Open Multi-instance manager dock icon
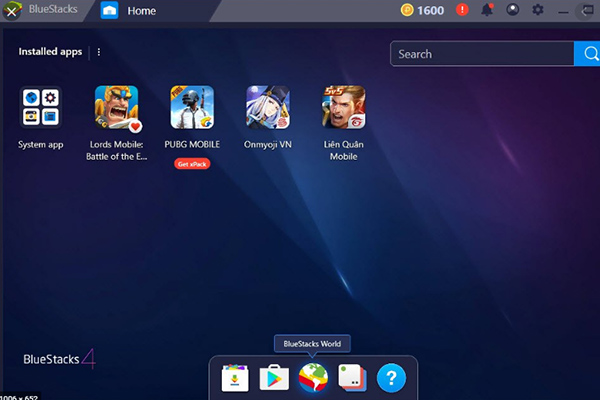Screen dimensions: 600x400 pos(352,378)
